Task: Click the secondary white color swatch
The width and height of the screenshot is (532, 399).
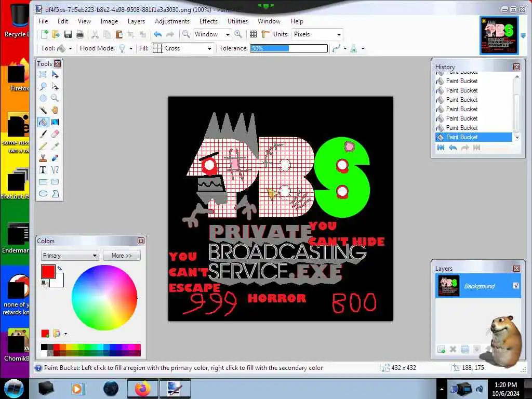Action: 58,281
